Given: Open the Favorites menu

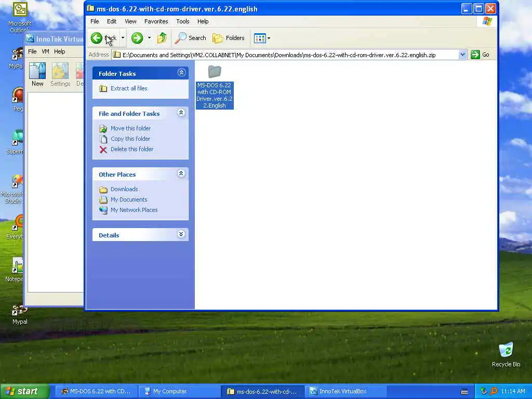Looking at the screenshot, I should (156, 21).
